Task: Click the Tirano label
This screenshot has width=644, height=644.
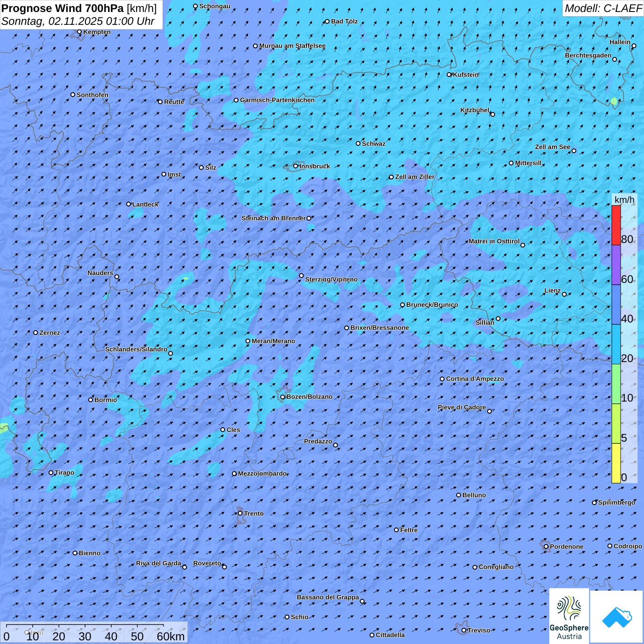Action: point(64,472)
